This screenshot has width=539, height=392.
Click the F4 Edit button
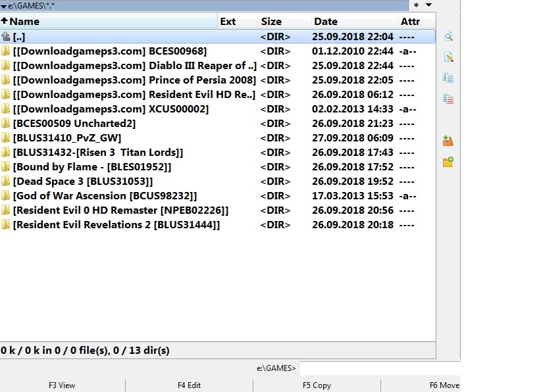pos(189,385)
